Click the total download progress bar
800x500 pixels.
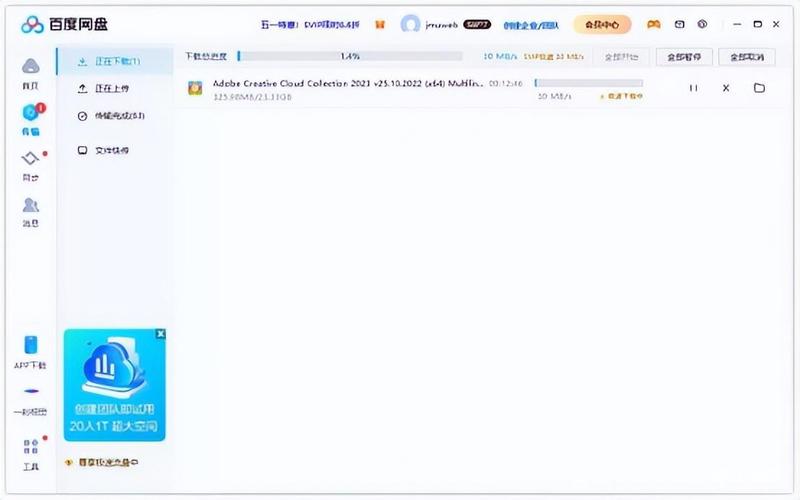[350, 56]
